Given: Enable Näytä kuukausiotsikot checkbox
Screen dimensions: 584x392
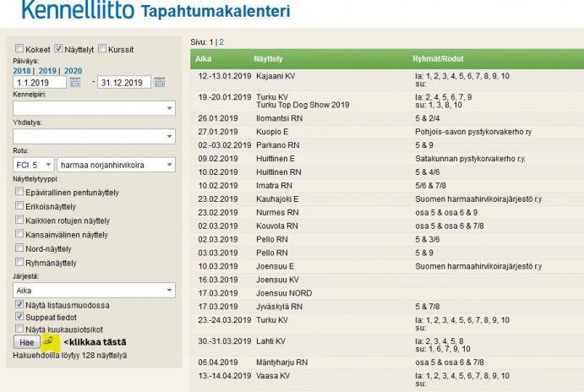Looking at the screenshot, I should pos(19,329).
